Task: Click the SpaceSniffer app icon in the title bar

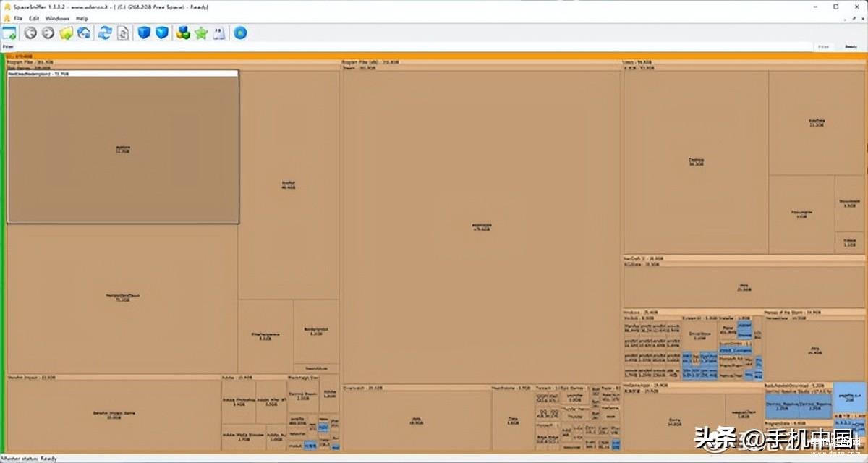Action: coord(7,7)
